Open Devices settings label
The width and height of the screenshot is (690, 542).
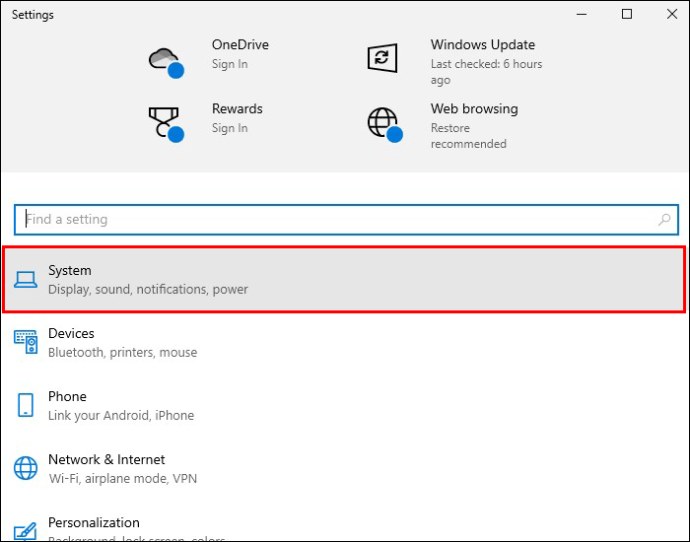71,333
